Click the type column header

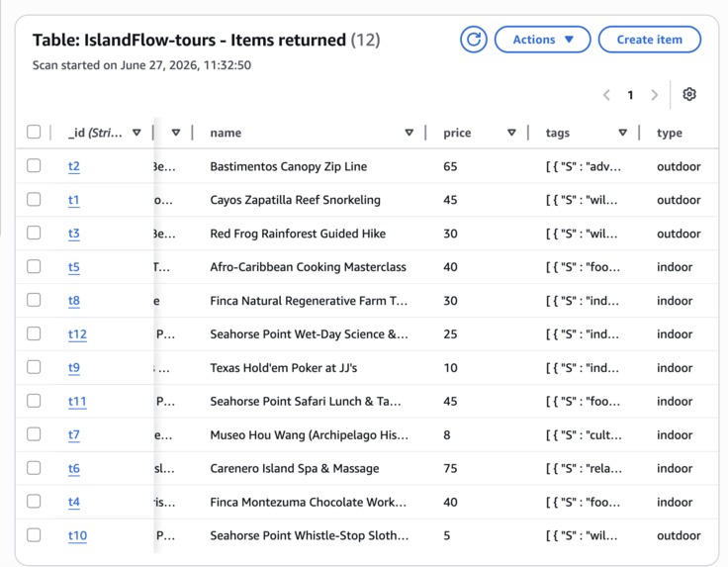(670, 133)
